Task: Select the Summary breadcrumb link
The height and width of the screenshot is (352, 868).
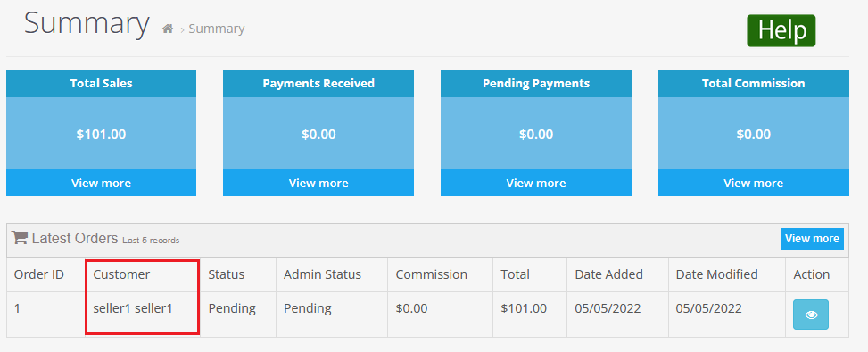Action: (217, 29)
